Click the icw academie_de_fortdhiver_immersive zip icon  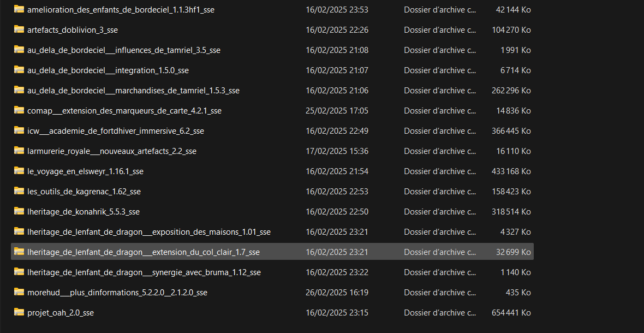(19, 130)
